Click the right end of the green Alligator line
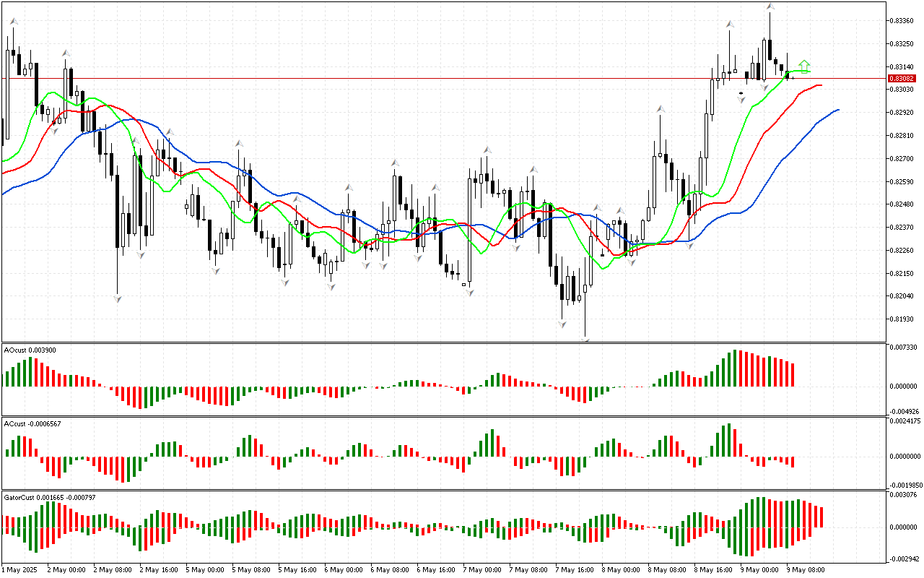This screenshot has width=924, height=578. 809,71
